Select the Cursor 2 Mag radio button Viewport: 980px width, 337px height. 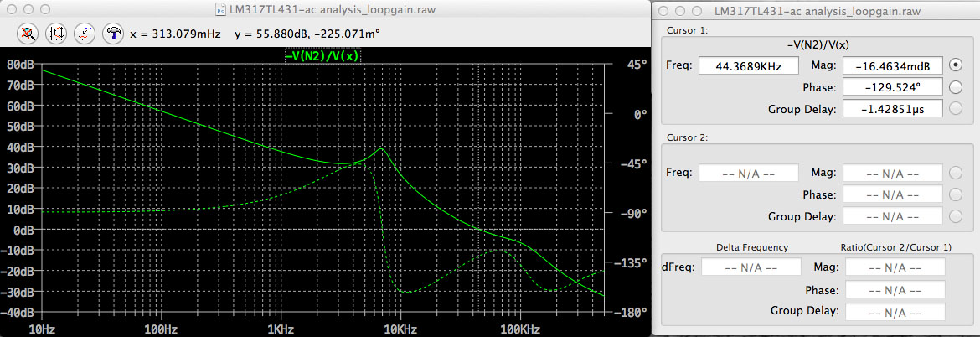955,173
